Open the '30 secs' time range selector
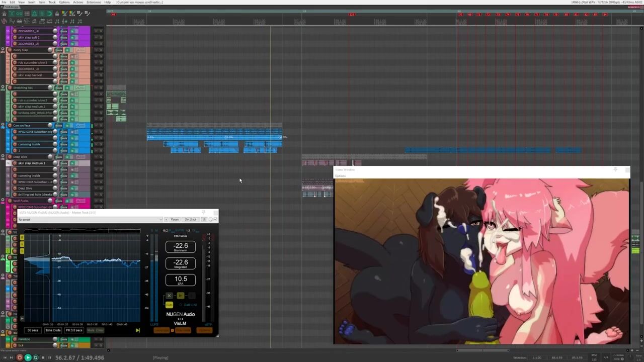644x362 pixels. (33, 330)
